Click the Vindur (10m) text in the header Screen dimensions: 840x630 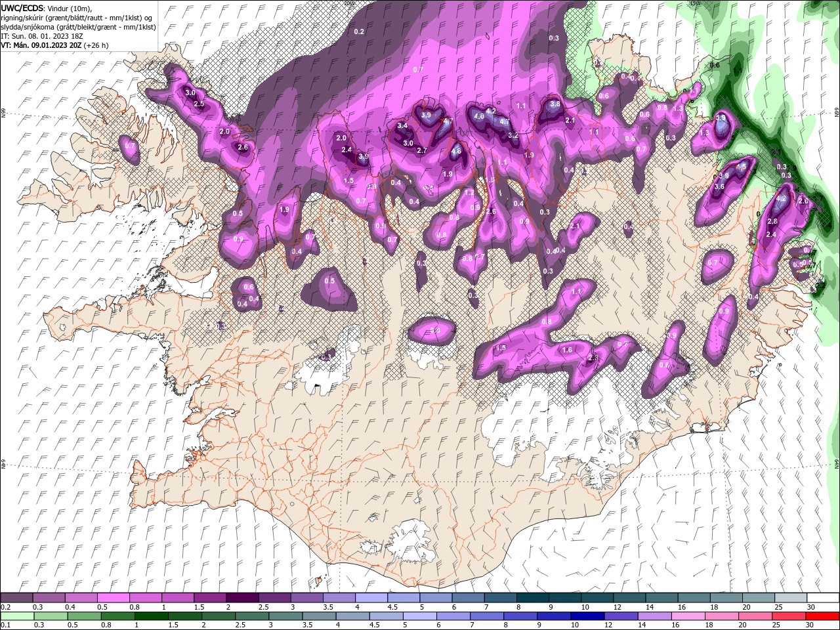[x=71, y=8]
